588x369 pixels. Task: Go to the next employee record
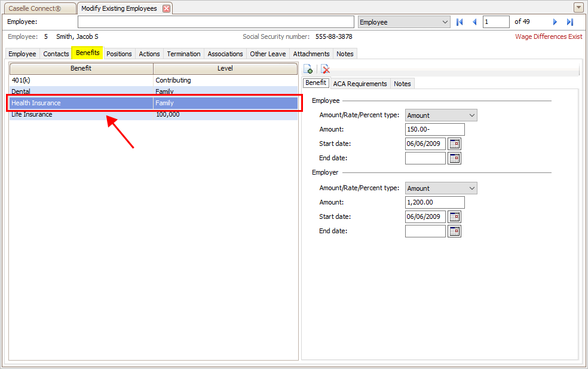(x=555, y=22)
